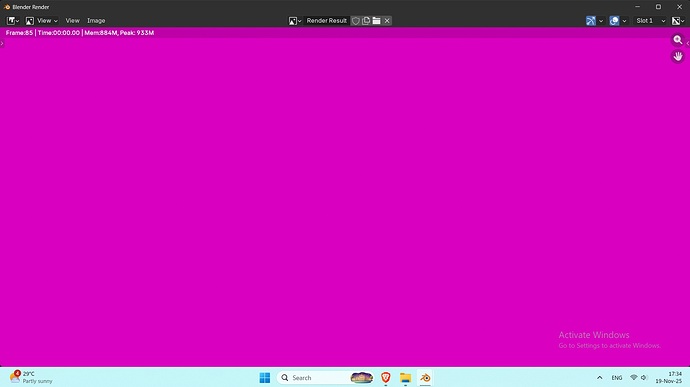
Task: Open the Windows Start menu
Action: (264, 378)
